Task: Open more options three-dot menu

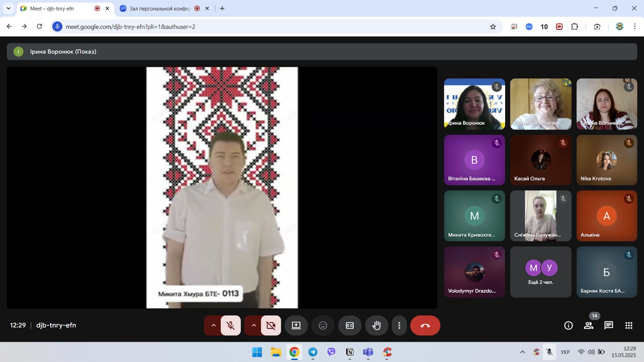Action: point(399,325)
